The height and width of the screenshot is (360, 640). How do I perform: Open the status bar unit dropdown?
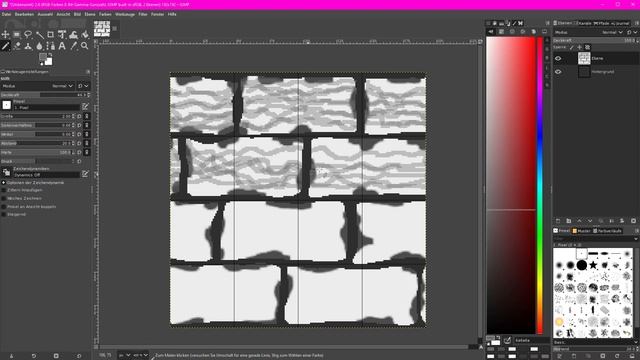click(x=124, y=355)
